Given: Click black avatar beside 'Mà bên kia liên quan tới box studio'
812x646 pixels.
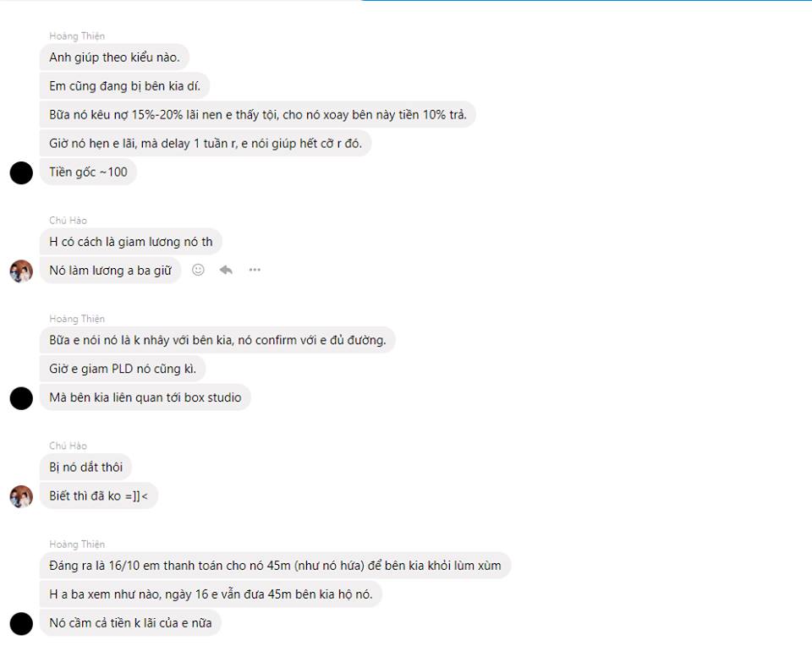Looking at the screenshot, I should [21, 398].
